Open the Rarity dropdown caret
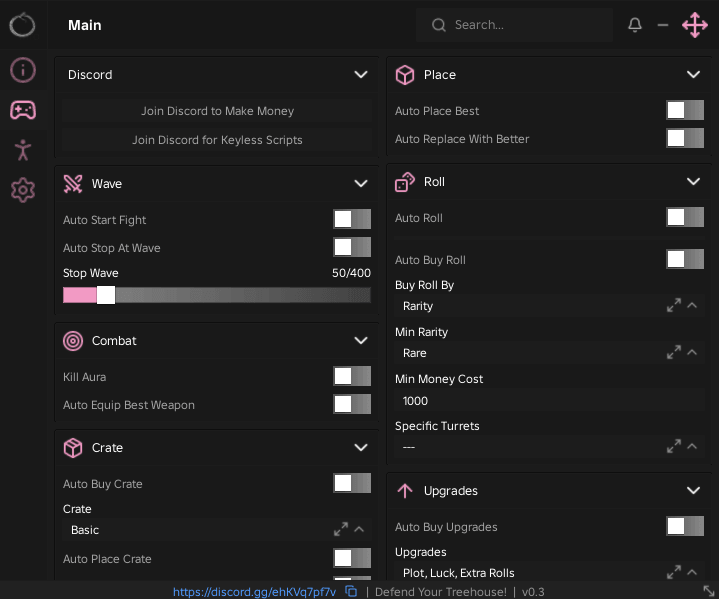The width and height of the screenshot is (719, 599). 692,305
